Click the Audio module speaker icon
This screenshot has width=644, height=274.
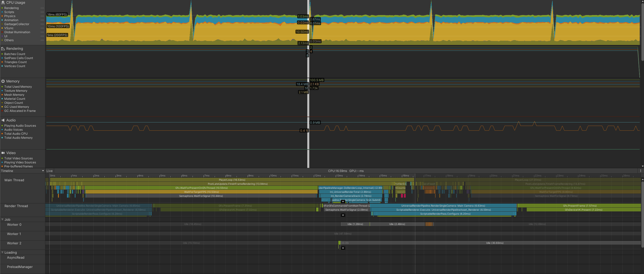(x=3, y=120)
